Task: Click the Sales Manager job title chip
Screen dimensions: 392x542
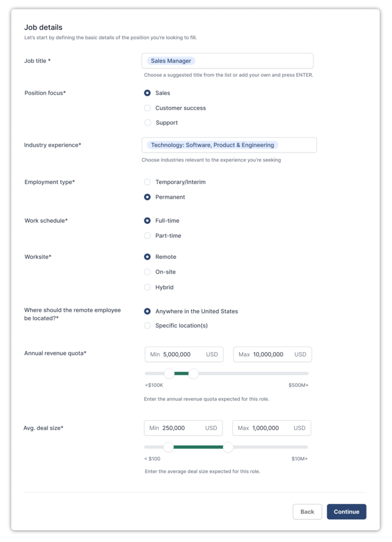Action: 170,60
